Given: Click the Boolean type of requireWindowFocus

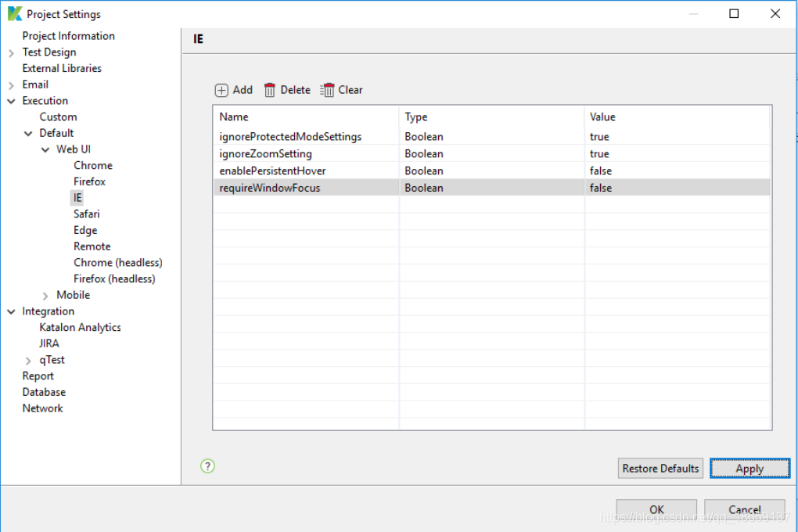Looking at the screenshot, I should (424, 189).
